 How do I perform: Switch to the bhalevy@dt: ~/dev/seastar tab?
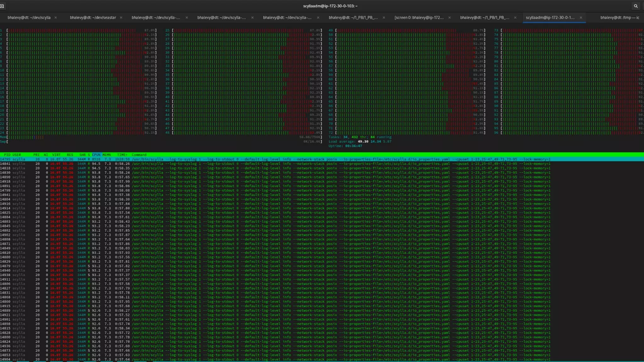click(93, 18)
